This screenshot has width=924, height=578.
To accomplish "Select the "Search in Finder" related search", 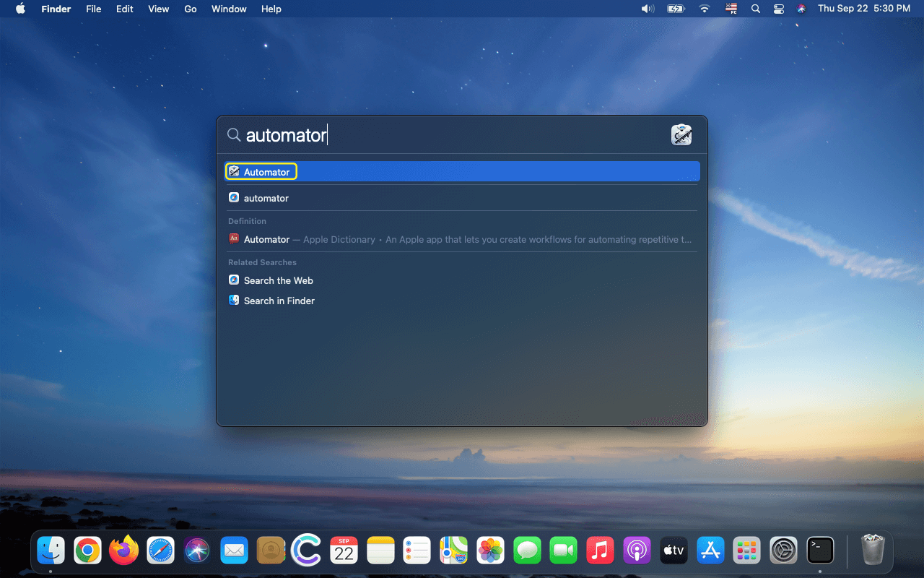I will (279, 301).
